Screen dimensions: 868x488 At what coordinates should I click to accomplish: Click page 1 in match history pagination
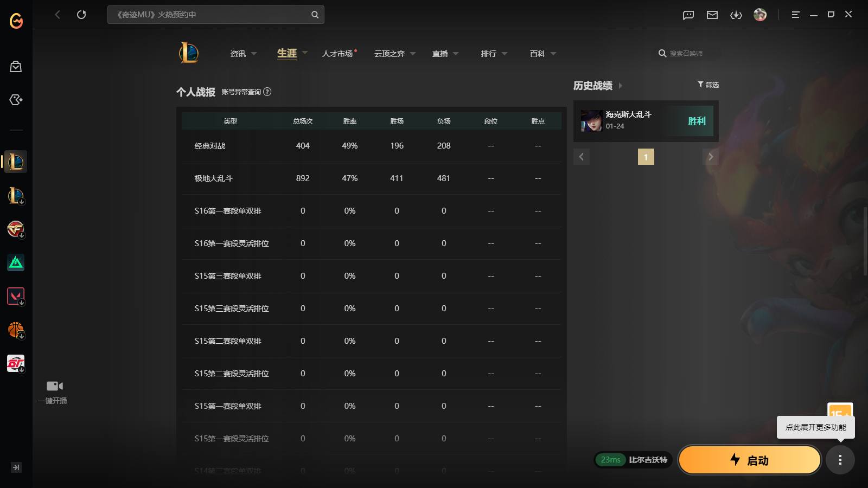click(646, 156)
